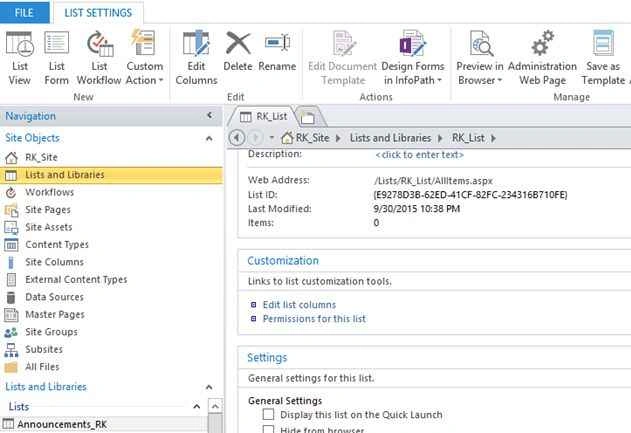The image size is (631, 433).
Task: Open Edit Columns from ribbon
Action: pyautogui.click(x=196, y=58)
